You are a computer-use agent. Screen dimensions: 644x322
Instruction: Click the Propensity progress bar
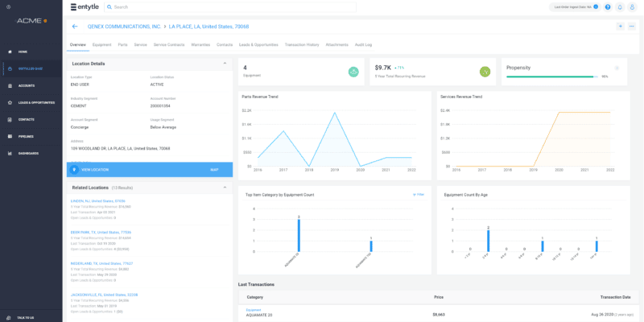(x=552, y=76)
